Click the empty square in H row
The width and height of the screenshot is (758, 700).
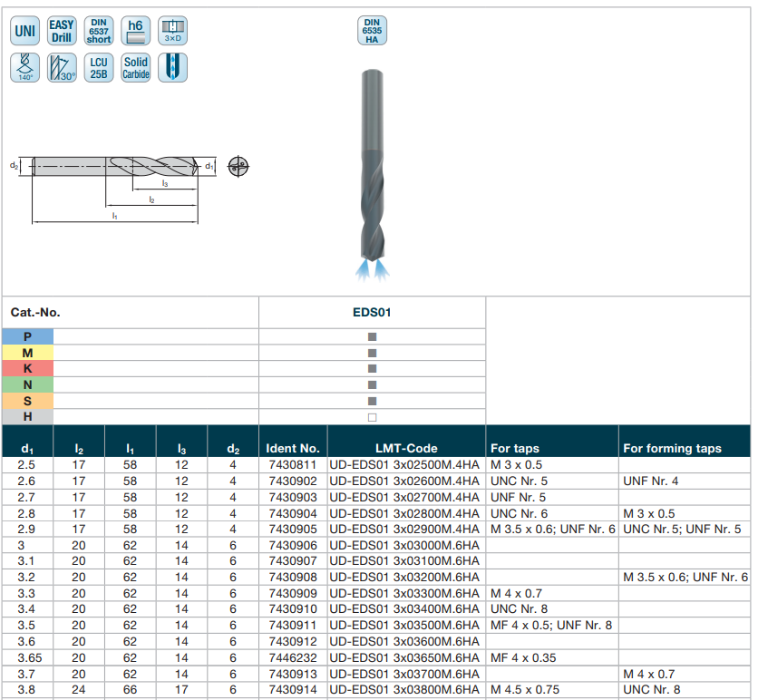(x=372, y=417)
